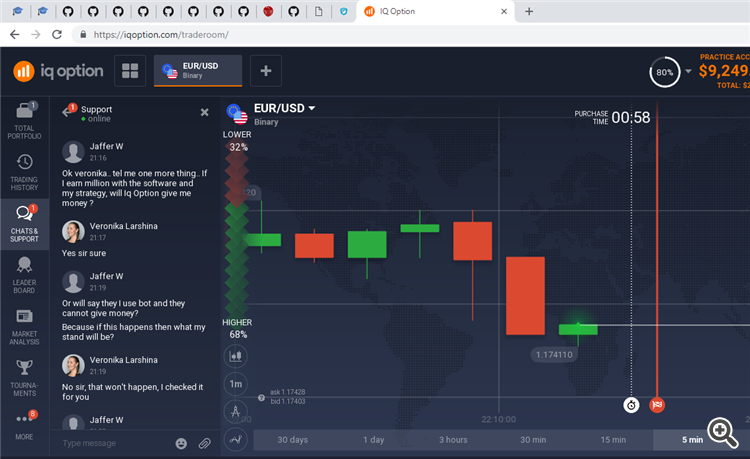Viewport: 750px width, 459px height.
Task: Open Trading History panel
Action: 24,173
